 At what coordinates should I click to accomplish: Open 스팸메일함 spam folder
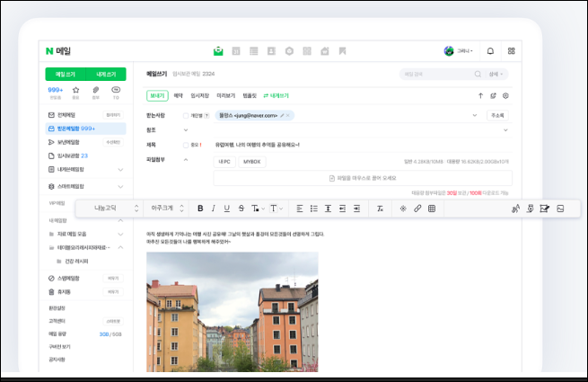[68, 279]
